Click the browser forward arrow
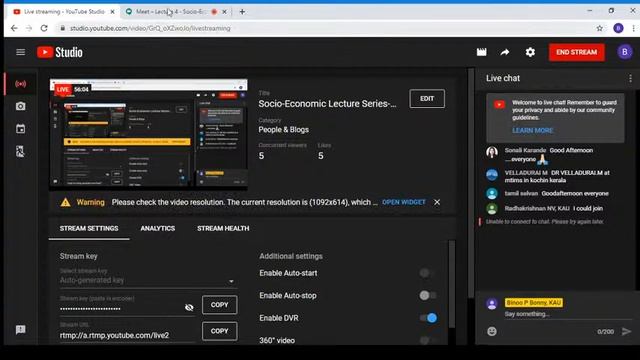 [29, 28]
